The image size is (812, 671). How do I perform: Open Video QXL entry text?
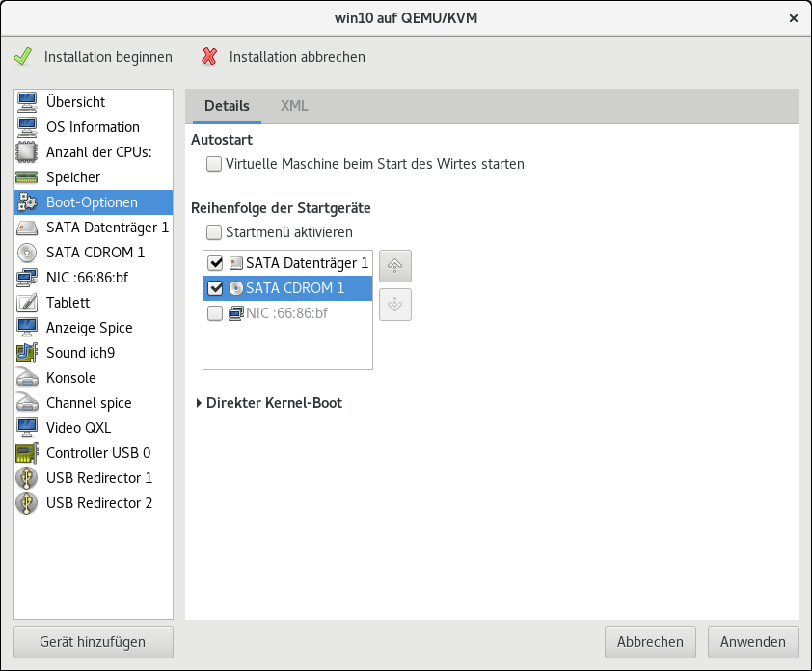[79, 428]
